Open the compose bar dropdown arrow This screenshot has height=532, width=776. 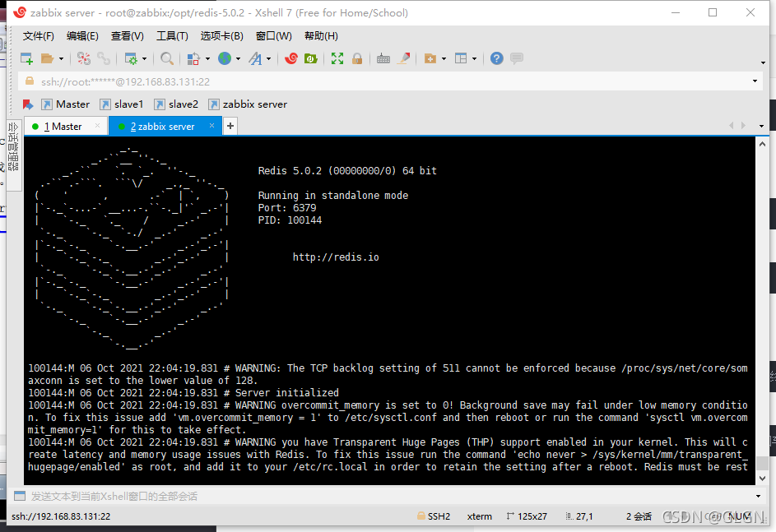tap(758, 497)
